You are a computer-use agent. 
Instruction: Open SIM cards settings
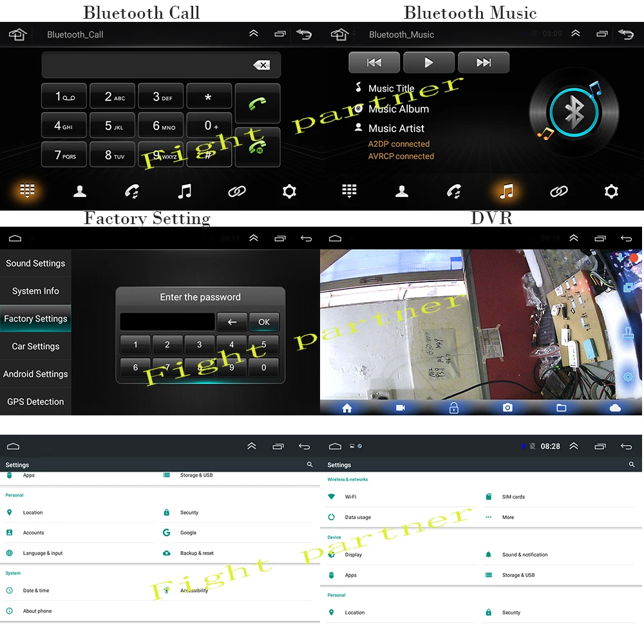558,497
